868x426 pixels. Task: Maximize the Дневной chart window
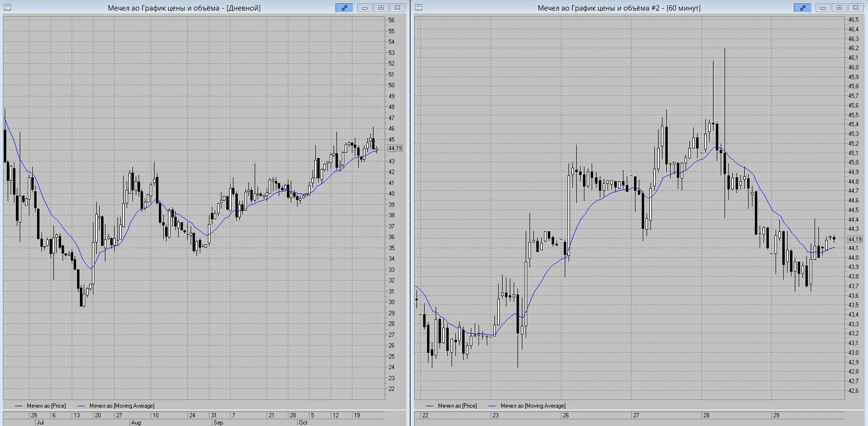[x=381, y=8]
